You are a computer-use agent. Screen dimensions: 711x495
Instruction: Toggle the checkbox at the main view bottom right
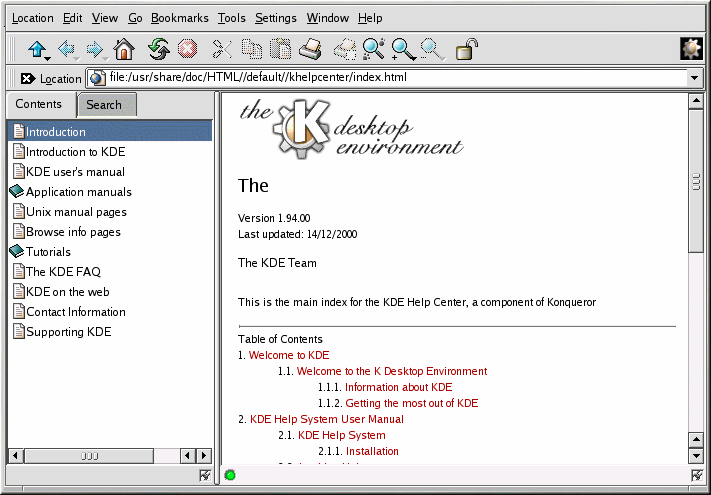(x=697, y=475)
